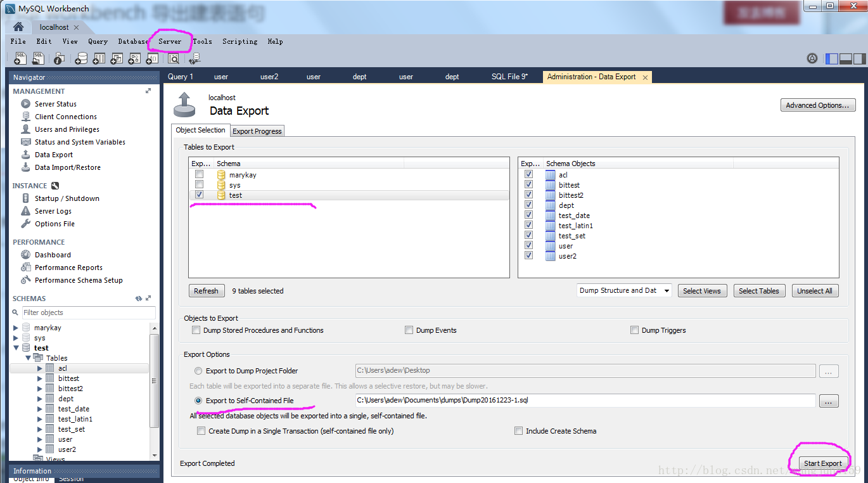Screen dimensions: 868x483
Task: Open Users and Privileges
Action: coord(67,129)
